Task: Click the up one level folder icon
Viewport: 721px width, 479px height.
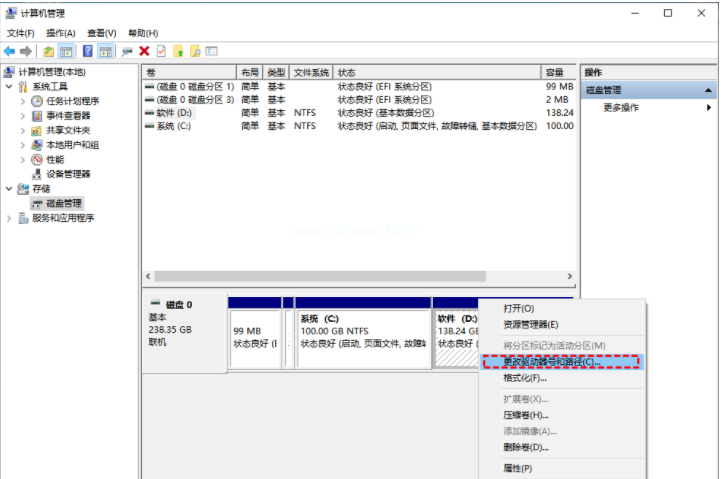Action: tap(48, 51)
